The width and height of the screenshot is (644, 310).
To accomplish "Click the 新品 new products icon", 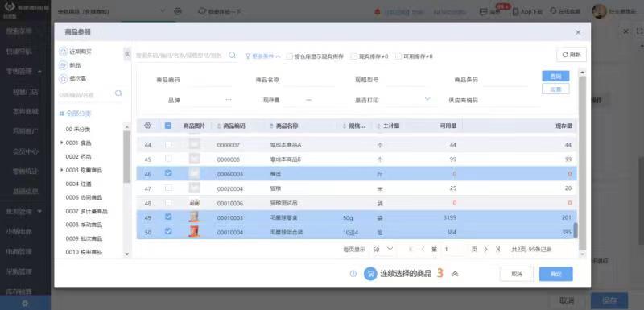I will click(x=63, y=65).
